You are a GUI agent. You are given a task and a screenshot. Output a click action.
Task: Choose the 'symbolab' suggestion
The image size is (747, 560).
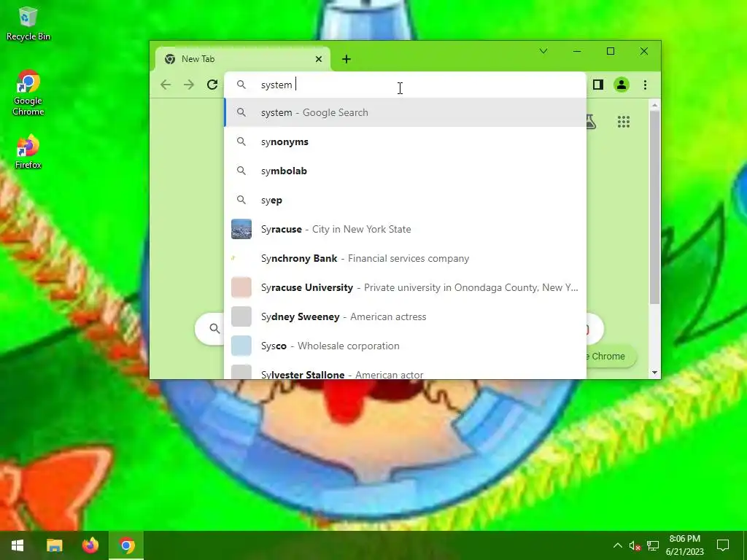(x=406, y=171)
